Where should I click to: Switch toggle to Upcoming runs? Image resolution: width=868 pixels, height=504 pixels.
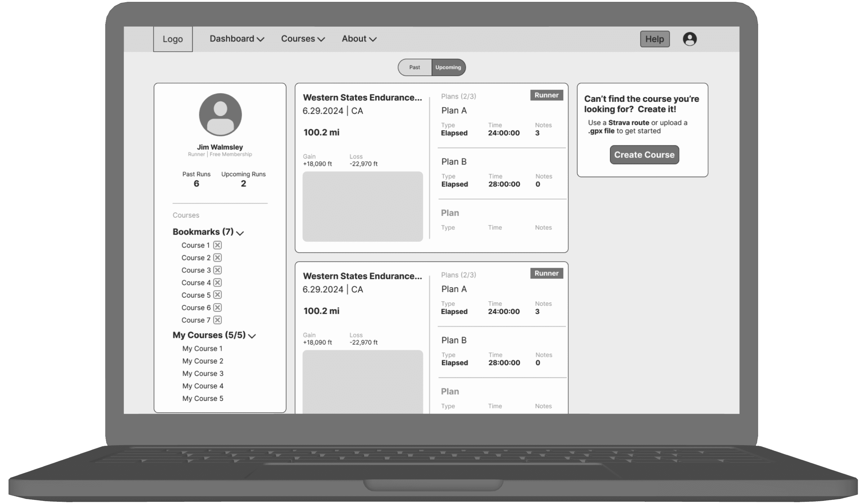click(x=448, y=67)
